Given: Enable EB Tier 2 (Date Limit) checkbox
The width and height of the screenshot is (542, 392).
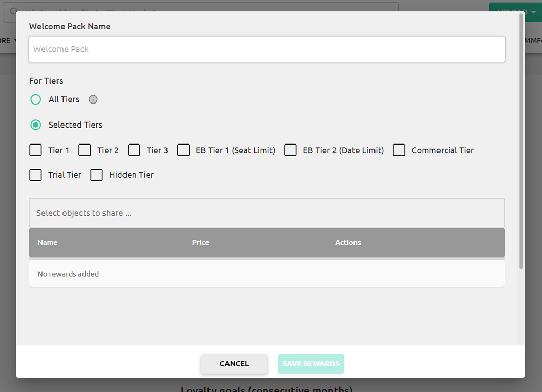Looking at the screenshot, I should pos(290,150).
